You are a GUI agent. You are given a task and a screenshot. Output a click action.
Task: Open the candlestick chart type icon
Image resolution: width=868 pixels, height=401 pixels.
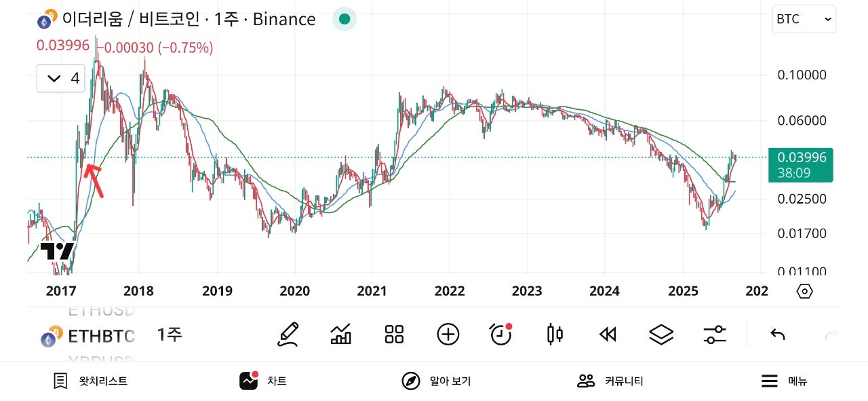(555, 334)
